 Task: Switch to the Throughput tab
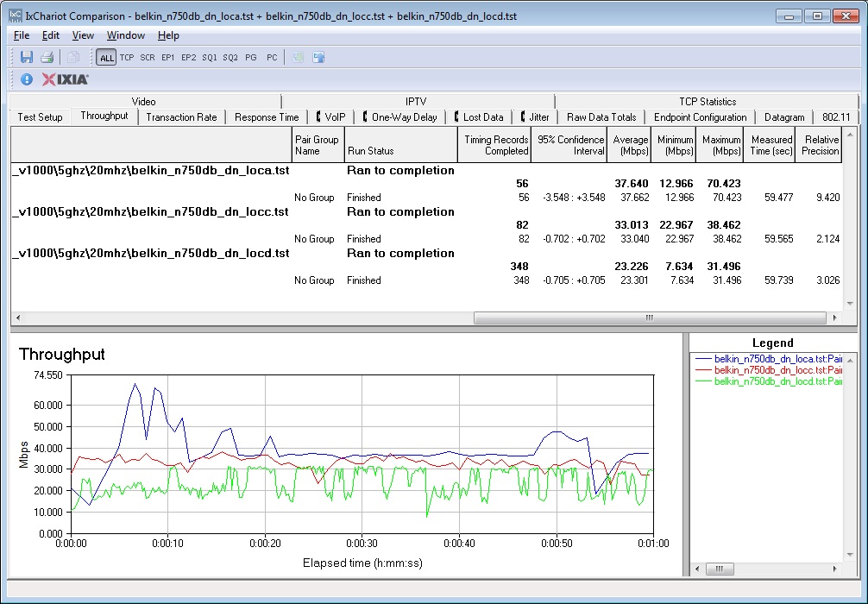(104, 116)
